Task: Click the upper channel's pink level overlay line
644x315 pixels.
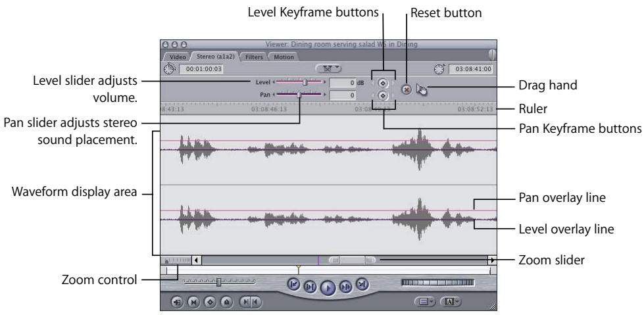Action: [328, 141]
